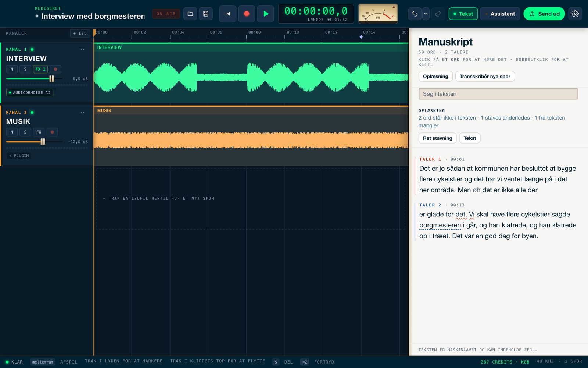Image resolution: width=588 pixels, height=368 pixels.
Task: Arm the Interview channel for recording
Action: point(55,69)
